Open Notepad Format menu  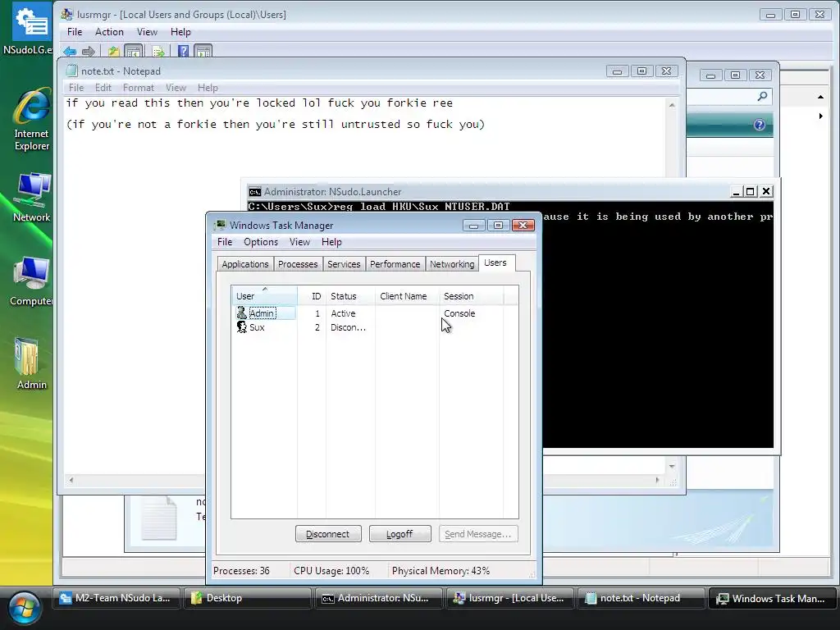click(138, 87)
